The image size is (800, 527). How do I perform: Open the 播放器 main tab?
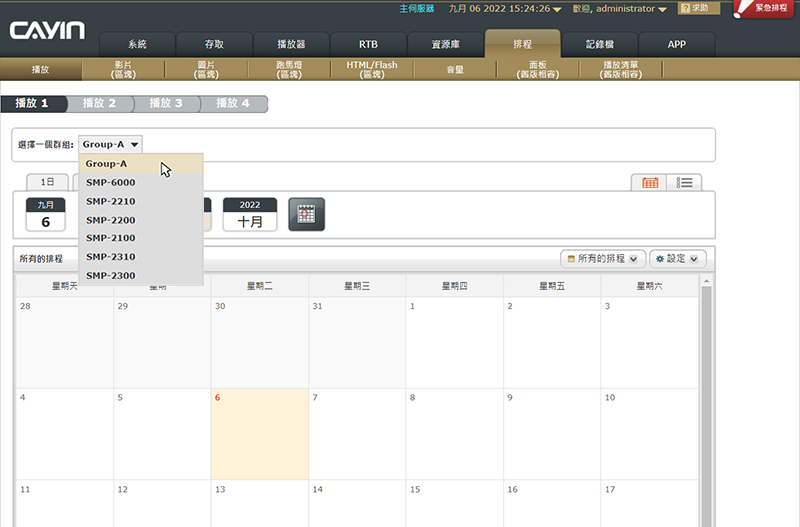[x=291, y=44]
